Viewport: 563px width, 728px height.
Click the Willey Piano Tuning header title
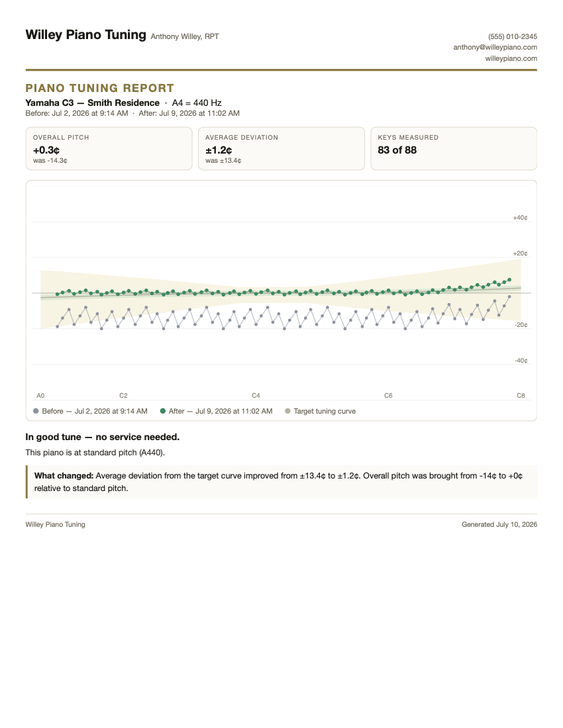[x=85, y=35]
